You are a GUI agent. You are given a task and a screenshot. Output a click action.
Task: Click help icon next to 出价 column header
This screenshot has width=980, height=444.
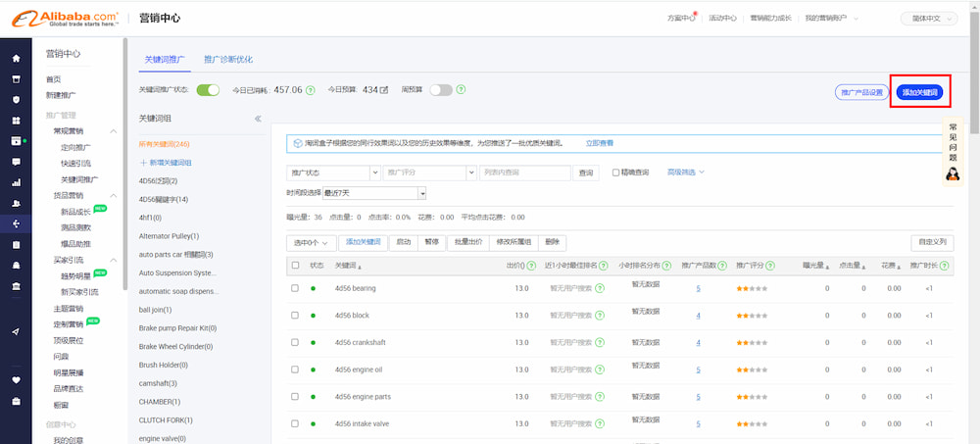coord(531,266)
